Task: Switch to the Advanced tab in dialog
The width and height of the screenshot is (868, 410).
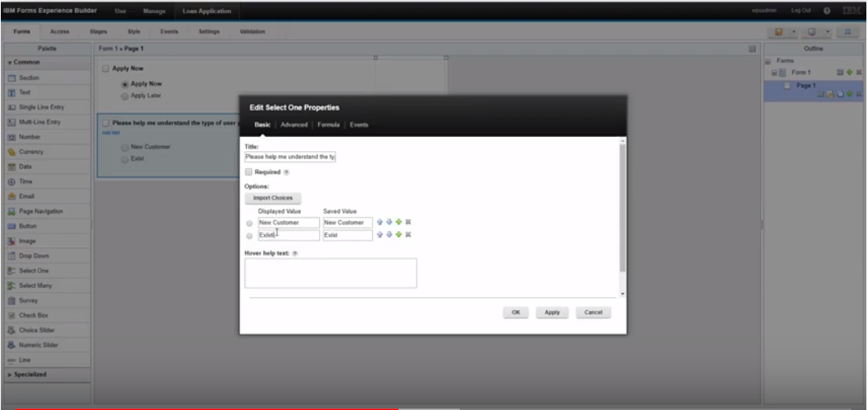Action: point(294,125)
